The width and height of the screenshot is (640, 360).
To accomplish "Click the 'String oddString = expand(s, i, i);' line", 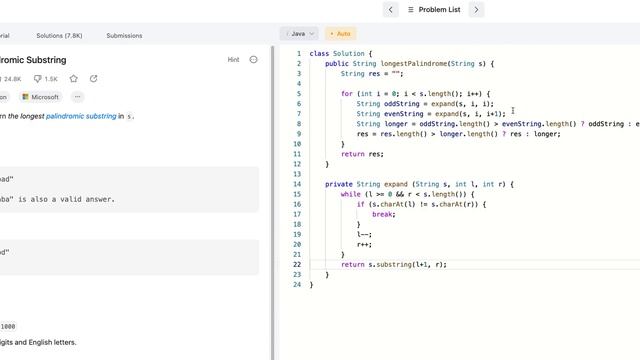I will coord(425,104).
